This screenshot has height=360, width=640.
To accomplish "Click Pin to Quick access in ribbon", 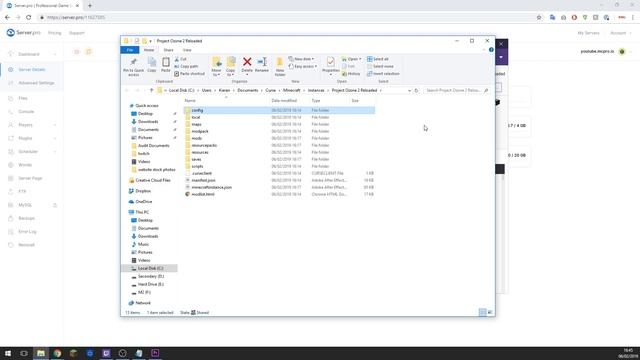I will point(133,67).
